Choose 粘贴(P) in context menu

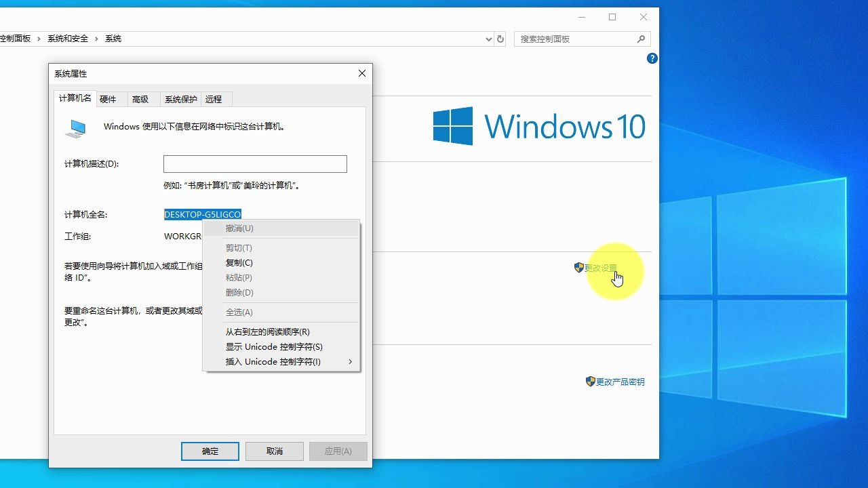click(281, 278)
